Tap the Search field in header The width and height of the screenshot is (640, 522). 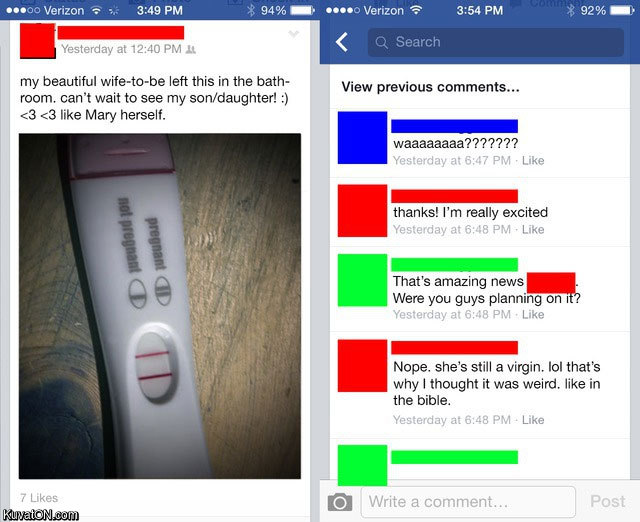[496, 42]
